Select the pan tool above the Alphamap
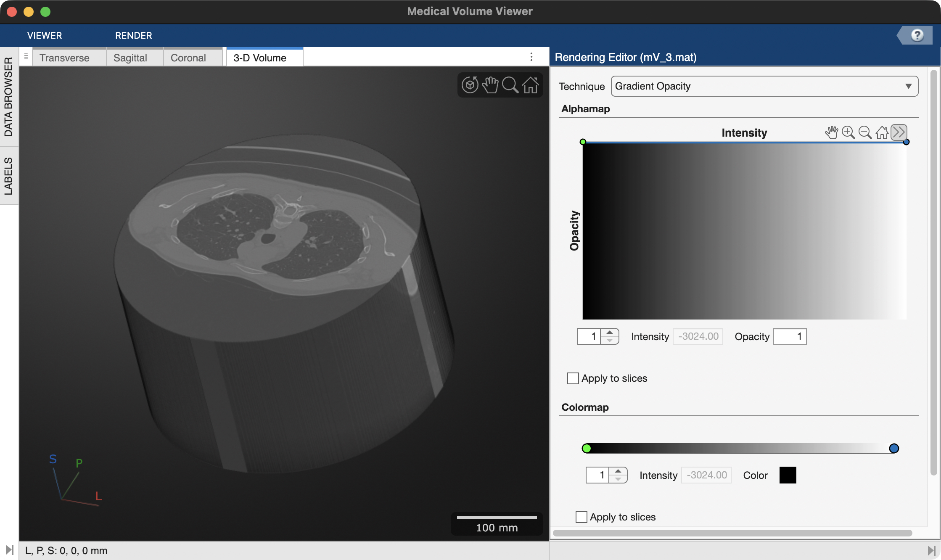The image size is (941, 560). click(x=832, y=132)
